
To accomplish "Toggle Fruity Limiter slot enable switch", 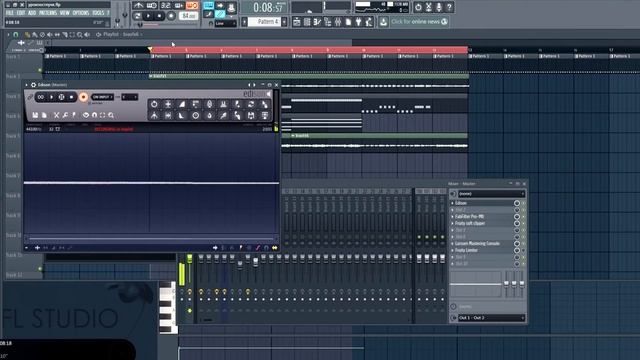I will pyautogui.click(x=524, y=250).
